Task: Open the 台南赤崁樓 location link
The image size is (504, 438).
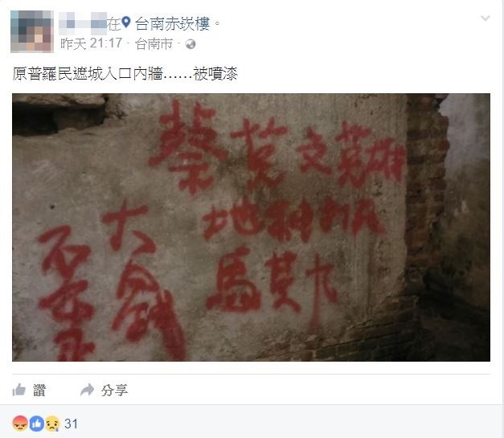Action: click(x=172, y=24)
